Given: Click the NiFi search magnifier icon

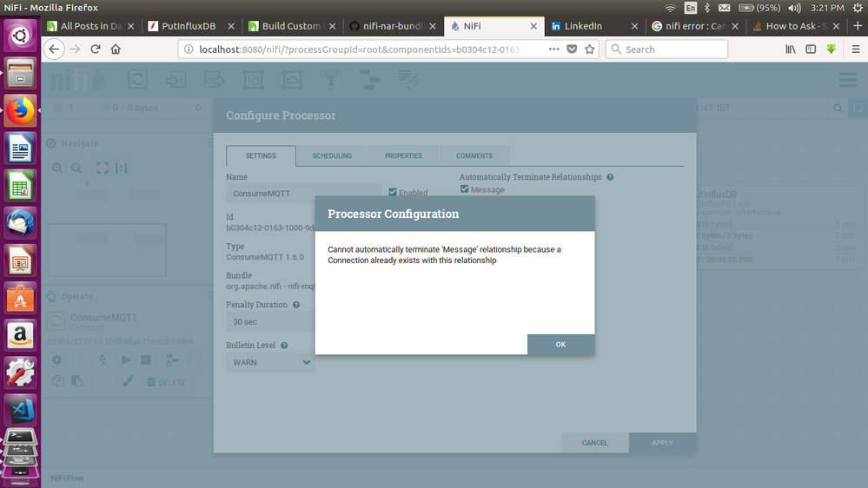Looking at the screenshot, I should pos(838,108).
